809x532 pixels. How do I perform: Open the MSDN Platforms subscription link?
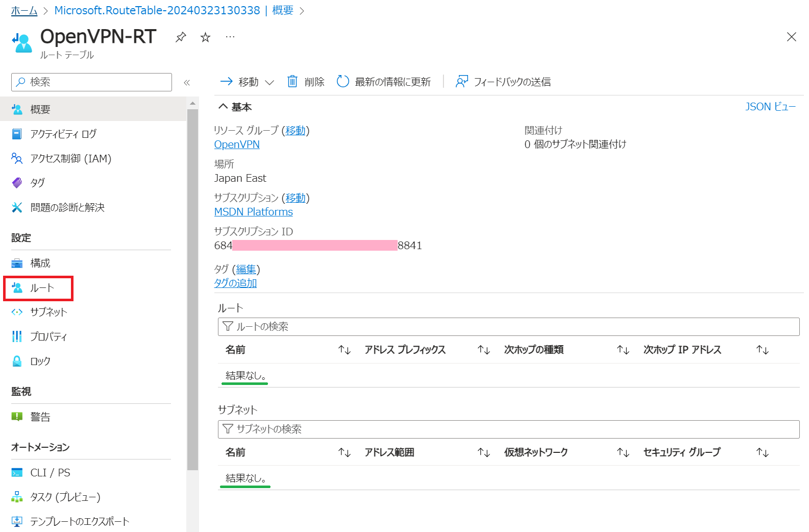click(254, 212)
